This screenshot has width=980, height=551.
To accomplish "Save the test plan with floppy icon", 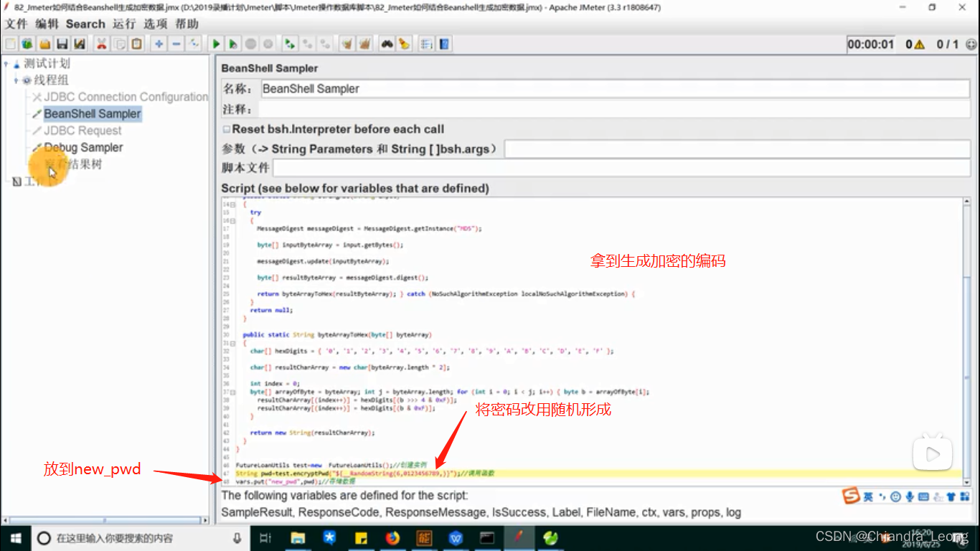I will pyautogui.click(x=62, y=44).
